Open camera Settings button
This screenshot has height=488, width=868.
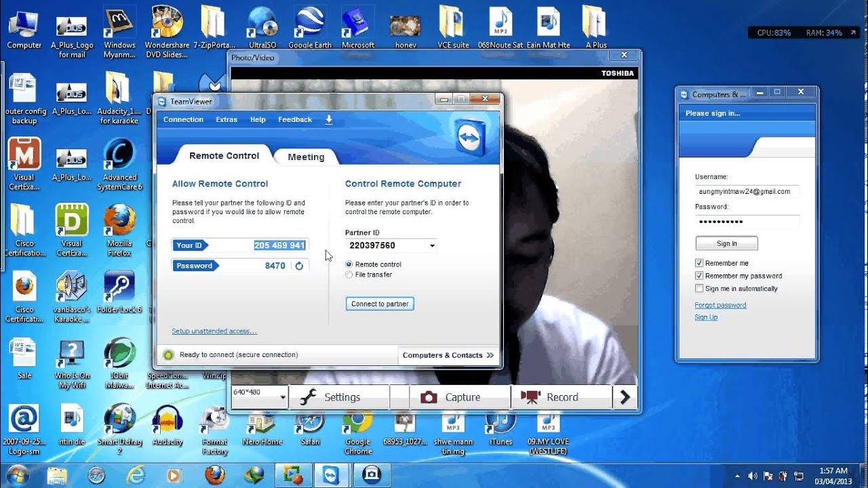click(339, 397)
